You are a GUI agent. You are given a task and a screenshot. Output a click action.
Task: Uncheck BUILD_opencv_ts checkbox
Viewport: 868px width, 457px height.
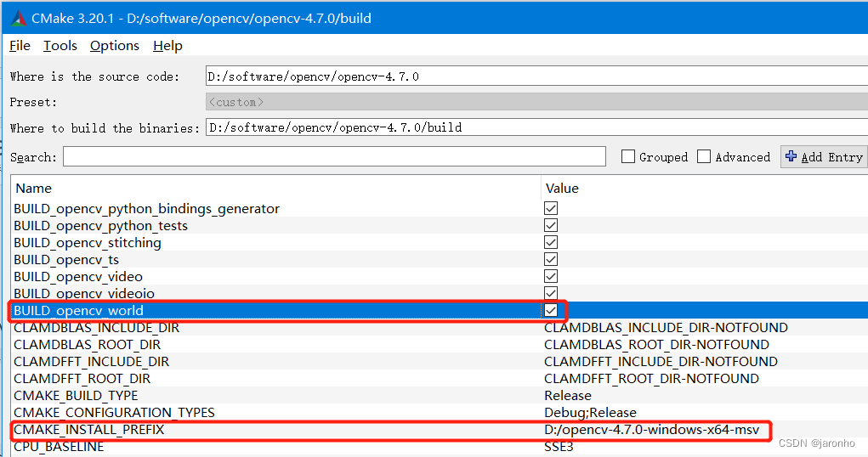tap(551, 259)
